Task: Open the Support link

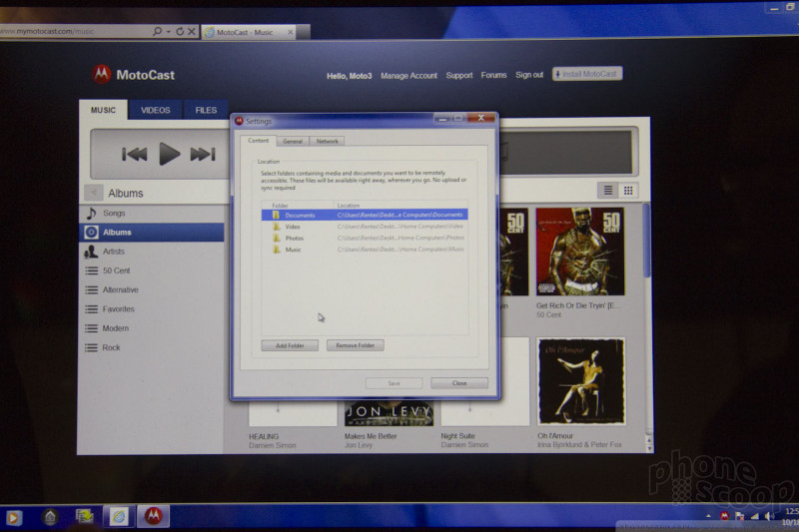Action: (459, 75)
